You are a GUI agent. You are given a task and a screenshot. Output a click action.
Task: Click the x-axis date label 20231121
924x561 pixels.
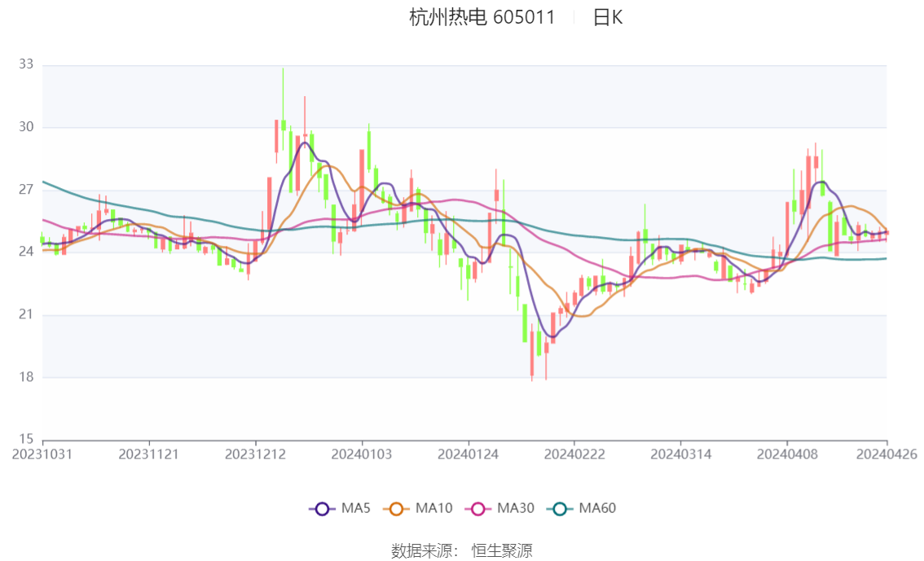tap(148, 454)
